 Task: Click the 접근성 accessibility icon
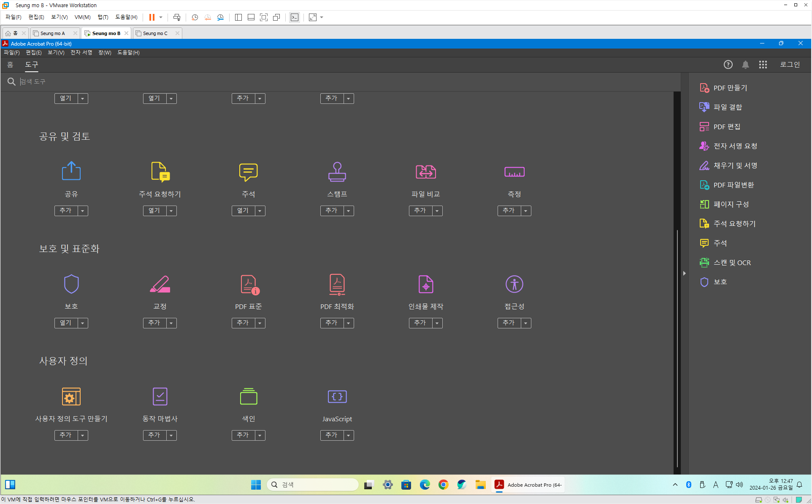click(514, 284)
